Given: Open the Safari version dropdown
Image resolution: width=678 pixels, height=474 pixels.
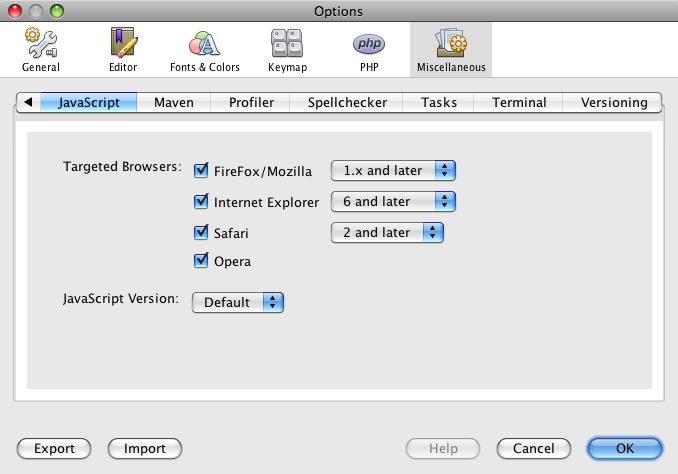Looking at the screenshot, I should [x=387, y=232].
